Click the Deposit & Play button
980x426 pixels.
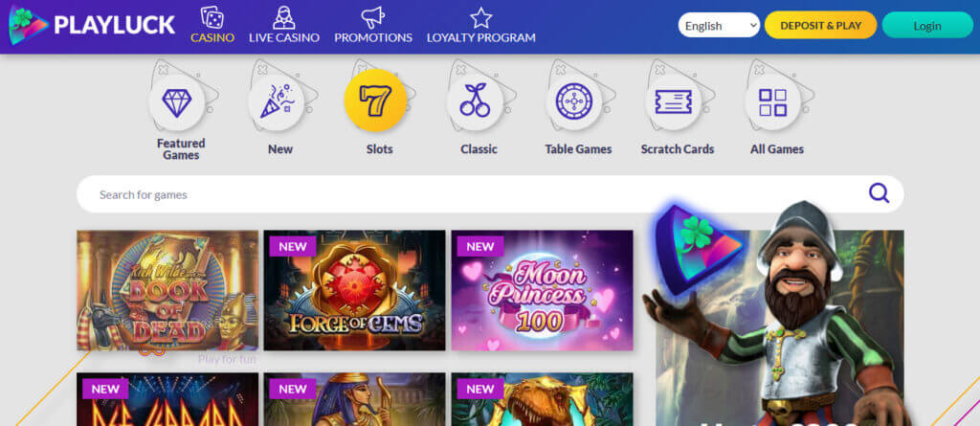click(820, 25)
